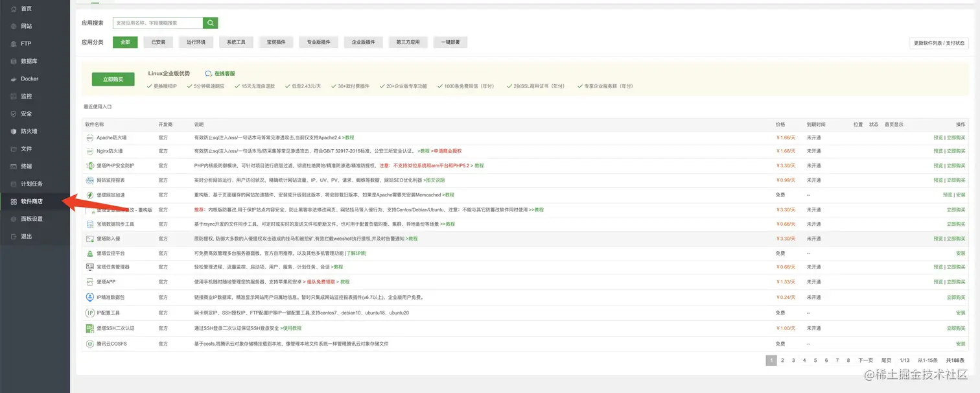Filter by 运行环境 category
Image resolution: width=980 pixels, height=393 pixels.
tap(196, 42)
